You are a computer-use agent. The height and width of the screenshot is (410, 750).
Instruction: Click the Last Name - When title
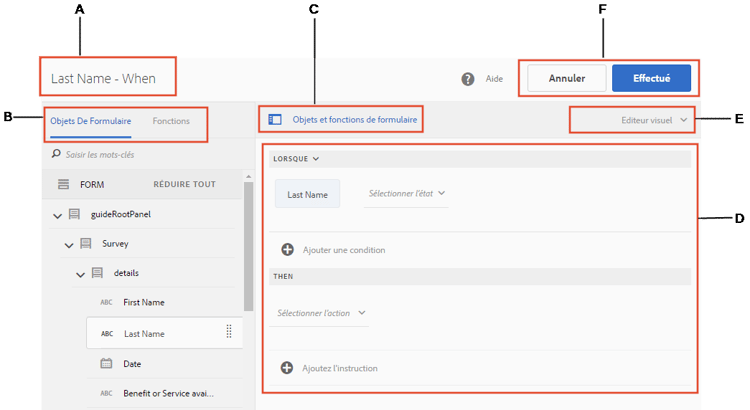click(103, 78)
